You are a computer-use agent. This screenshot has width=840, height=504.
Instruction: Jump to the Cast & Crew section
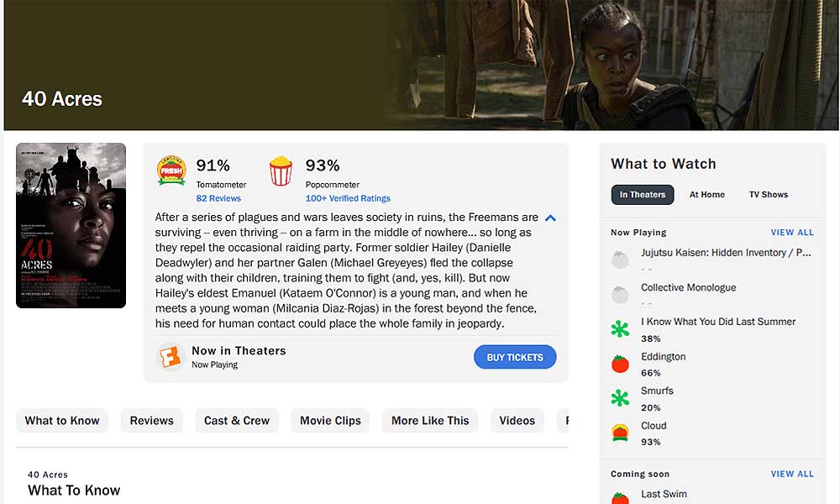pyautogui.click(x=237, y=421)
